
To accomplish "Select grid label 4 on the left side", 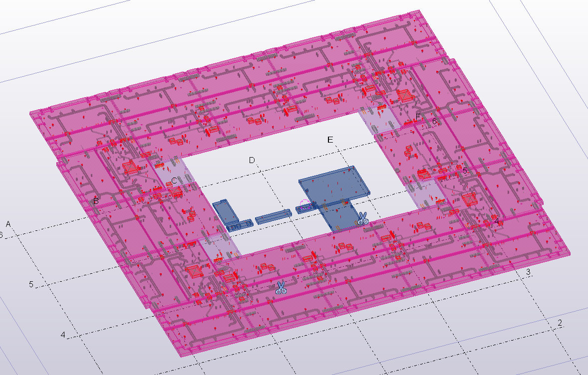I will [x=63, y=334].
